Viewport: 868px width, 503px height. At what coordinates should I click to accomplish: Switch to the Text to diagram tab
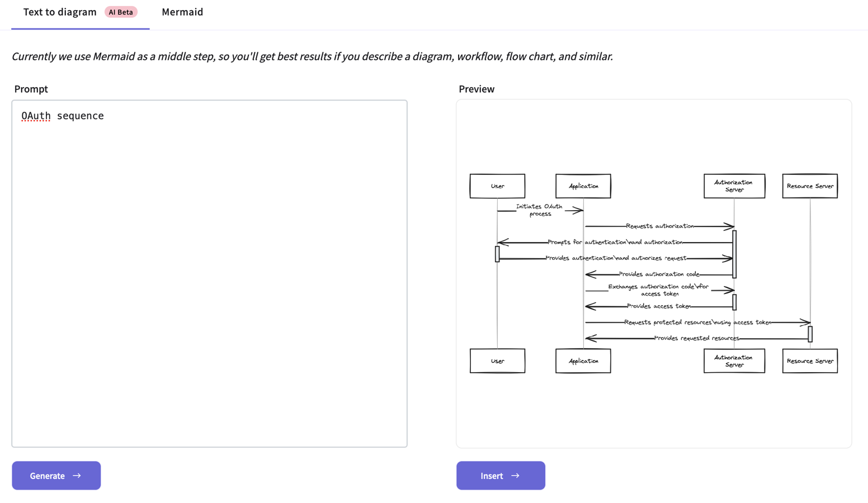(x=60, y=12)
